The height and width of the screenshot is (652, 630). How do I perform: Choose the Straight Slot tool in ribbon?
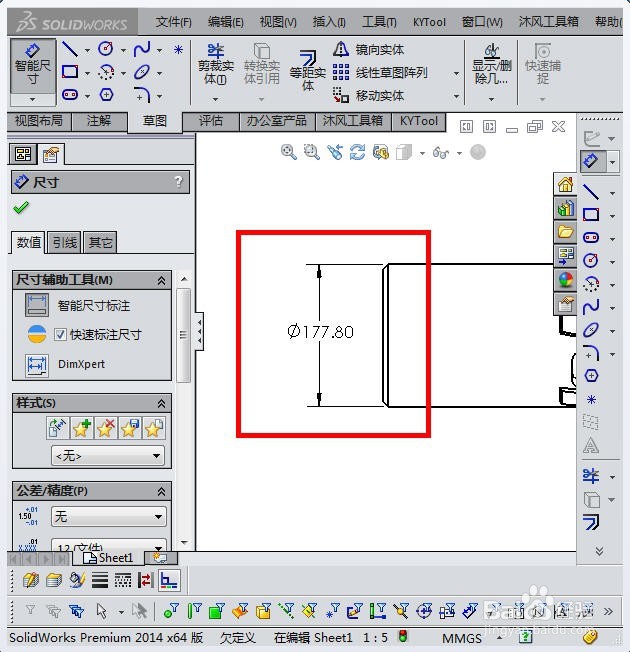[x=70, y=95]
